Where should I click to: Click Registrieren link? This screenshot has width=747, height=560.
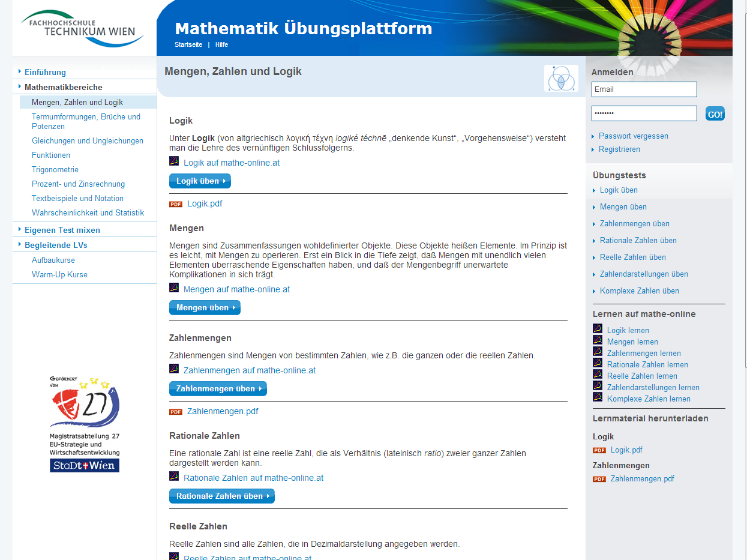click(619, 149)
